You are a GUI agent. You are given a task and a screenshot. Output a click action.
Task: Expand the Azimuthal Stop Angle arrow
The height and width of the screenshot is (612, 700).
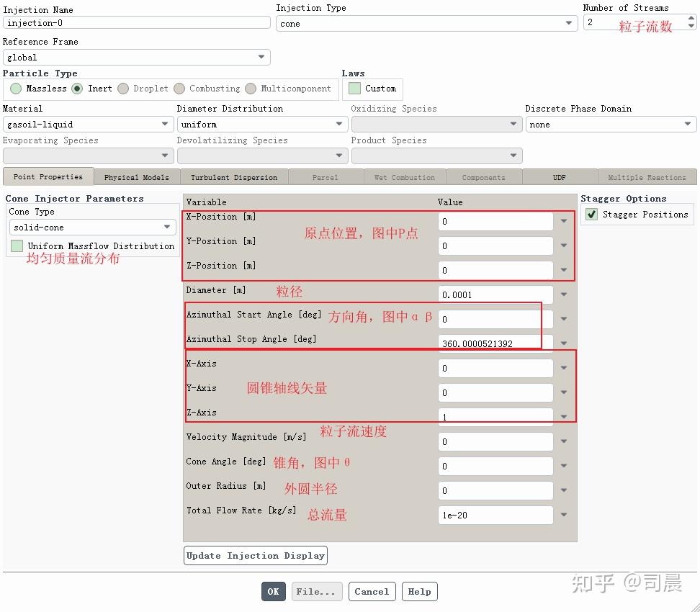tap(564, 343)
